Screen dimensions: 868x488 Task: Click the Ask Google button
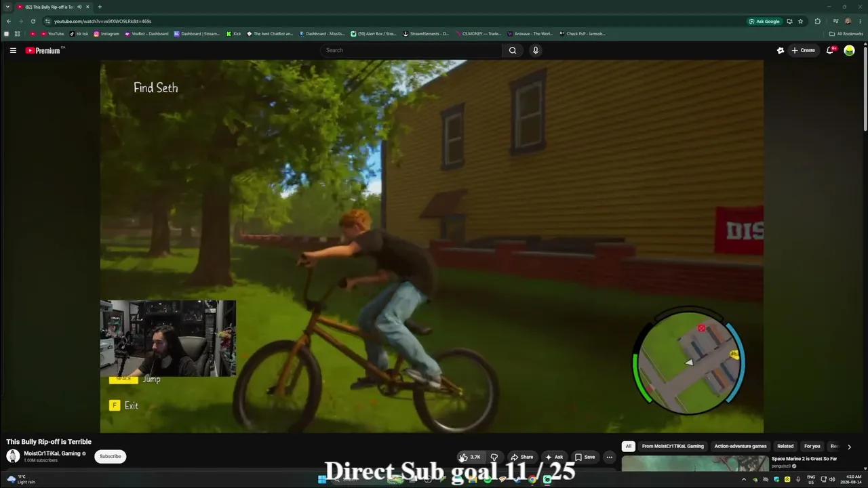tap(764, 21)
